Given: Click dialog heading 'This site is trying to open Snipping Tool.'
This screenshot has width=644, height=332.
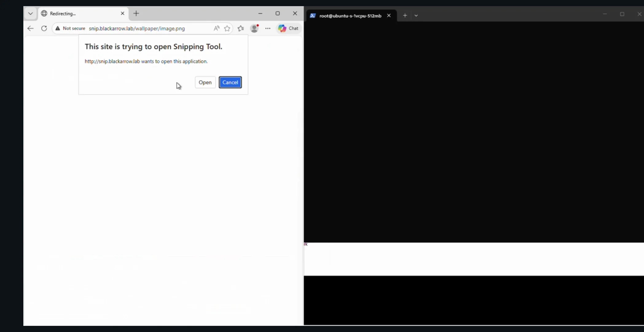Looking at the screenshot, I should click(x=153, y=47).
